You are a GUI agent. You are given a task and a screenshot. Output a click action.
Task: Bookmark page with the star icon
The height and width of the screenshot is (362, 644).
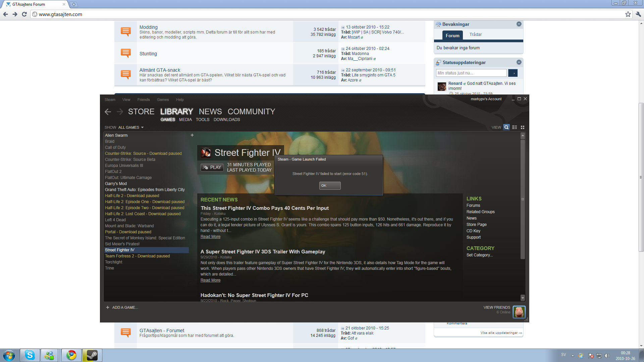pos(628,14)
